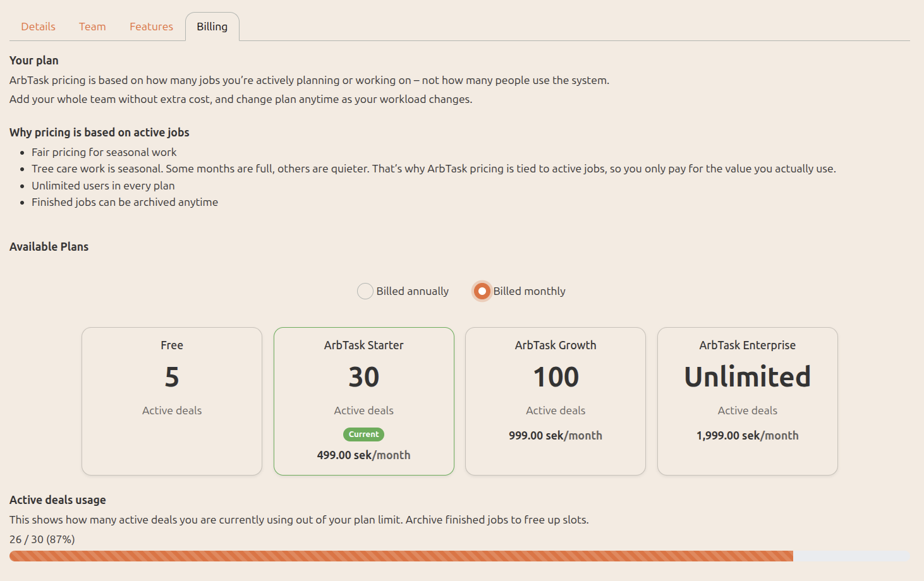This screenshot has height=581, width=924.
Task: Click the active deals usage progress bar
Action: [x=459, y=556]
